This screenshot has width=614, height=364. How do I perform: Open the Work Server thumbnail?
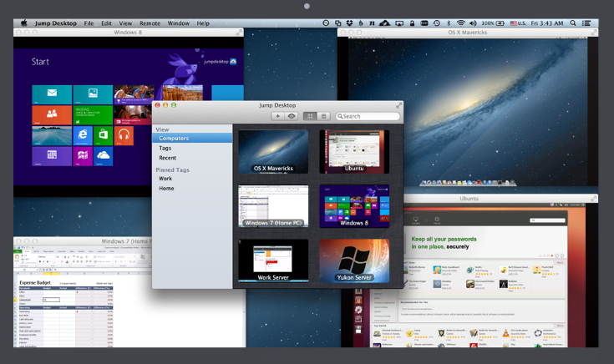[x=273, y=260]
